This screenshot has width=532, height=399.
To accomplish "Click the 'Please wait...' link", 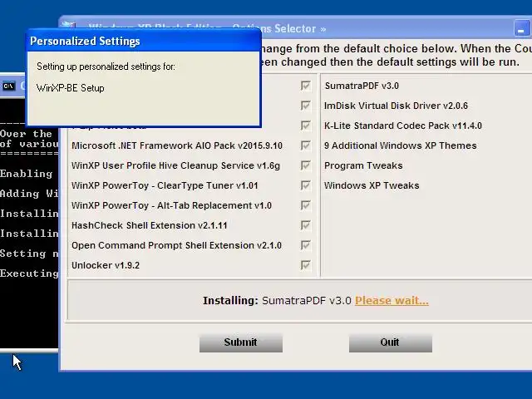I will (392, 301).
